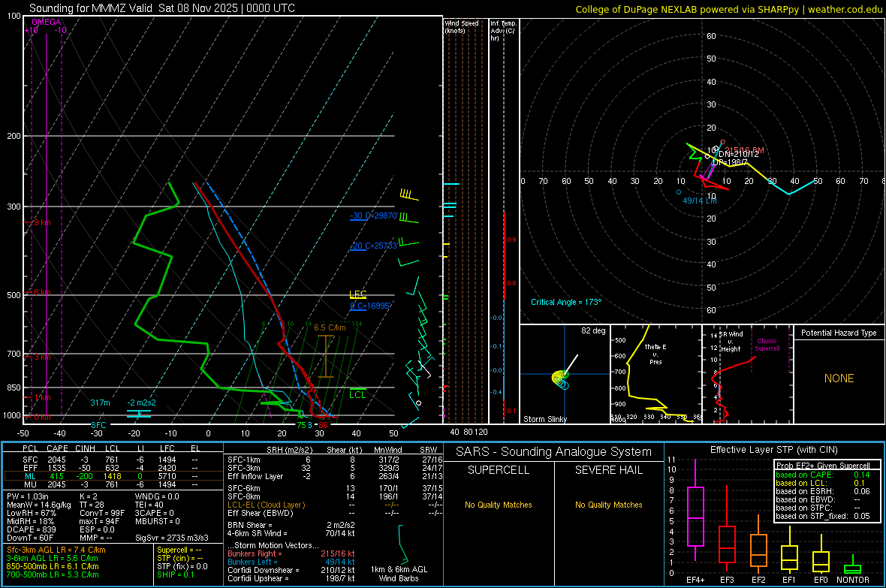Click the 'Classic Supercell' magenta label
Image resolution: width=886 pixels, height=588 pixels.
(x=767, y=345)
